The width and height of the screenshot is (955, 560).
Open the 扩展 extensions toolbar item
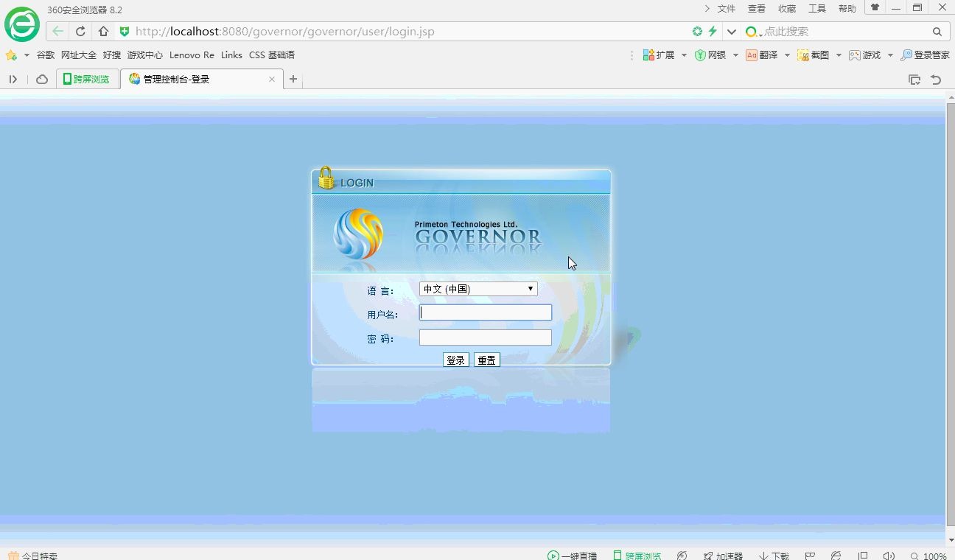[x=659, y=55]
